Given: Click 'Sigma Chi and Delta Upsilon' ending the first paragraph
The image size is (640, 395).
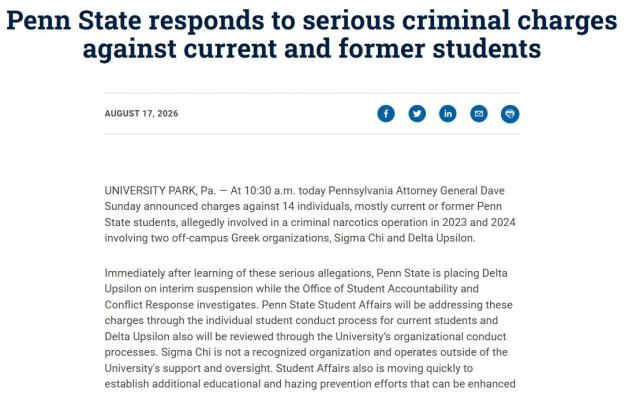Looking at the screenshot, I should point(404,238).
